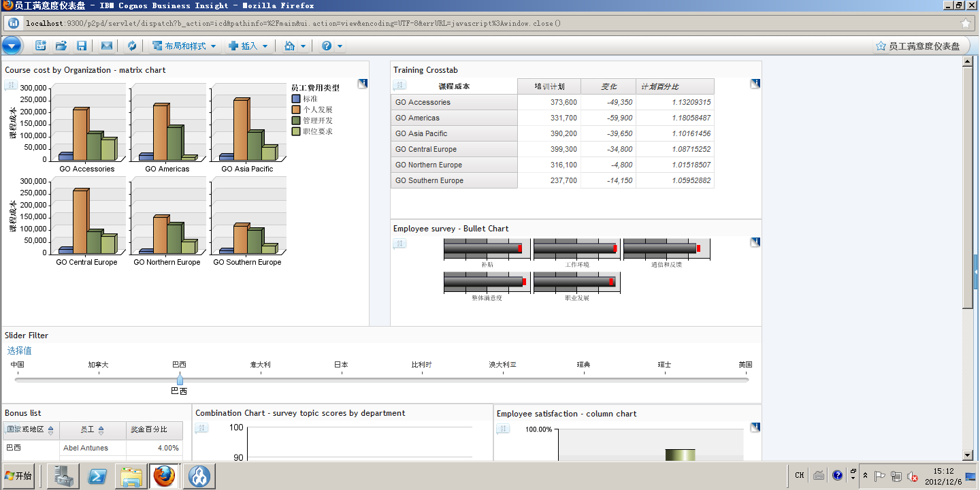Open the 插入 dropdown

click(x=248, y=46)
